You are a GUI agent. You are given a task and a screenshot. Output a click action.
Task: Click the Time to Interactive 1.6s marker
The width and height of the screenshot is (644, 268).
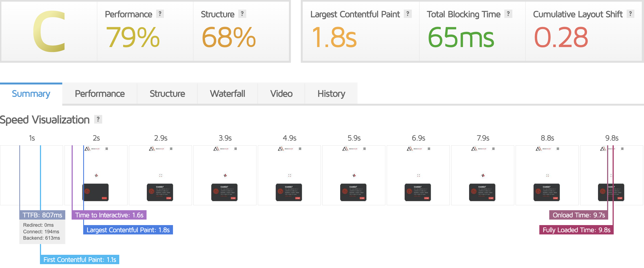tap(109, 215)
